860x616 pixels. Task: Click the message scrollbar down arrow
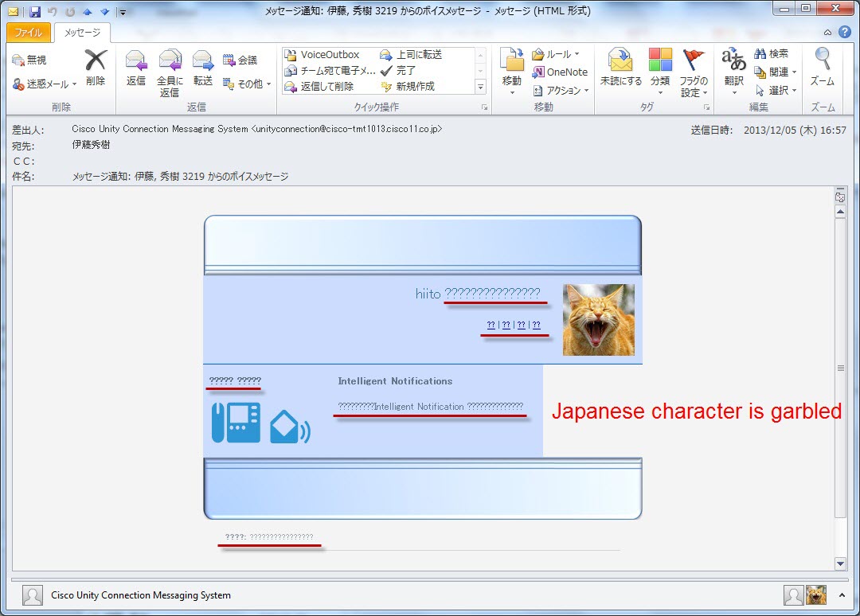click(x=840, y=563)
